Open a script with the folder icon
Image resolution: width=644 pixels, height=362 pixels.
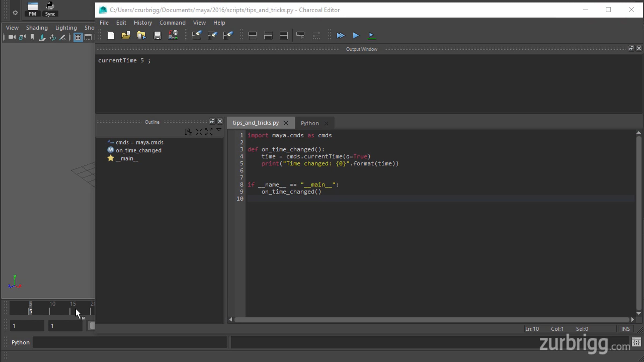tap(126, 35)
